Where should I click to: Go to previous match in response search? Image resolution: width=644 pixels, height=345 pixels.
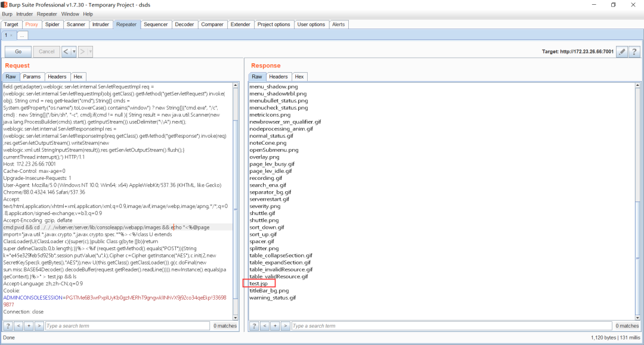pos(265,326)
